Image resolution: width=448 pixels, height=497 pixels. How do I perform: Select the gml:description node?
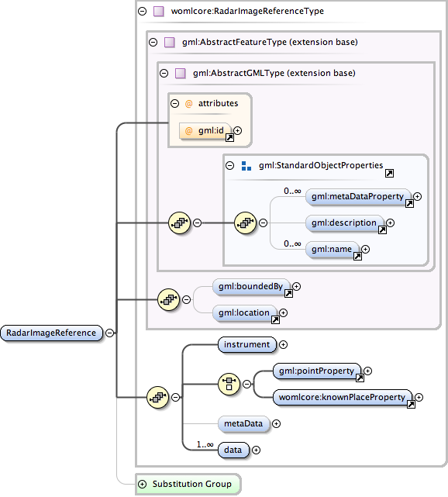coord(344,223)
